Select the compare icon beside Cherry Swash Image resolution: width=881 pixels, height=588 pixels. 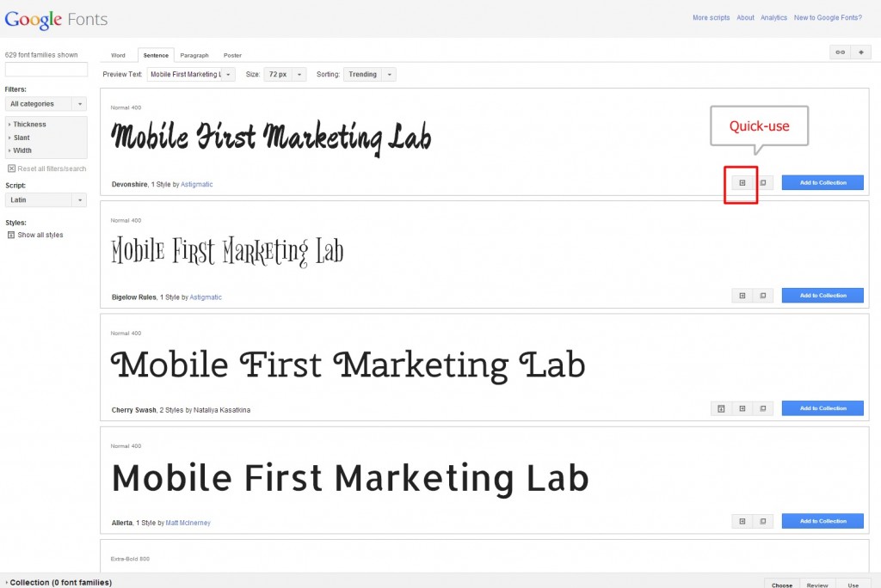point(721,408)
